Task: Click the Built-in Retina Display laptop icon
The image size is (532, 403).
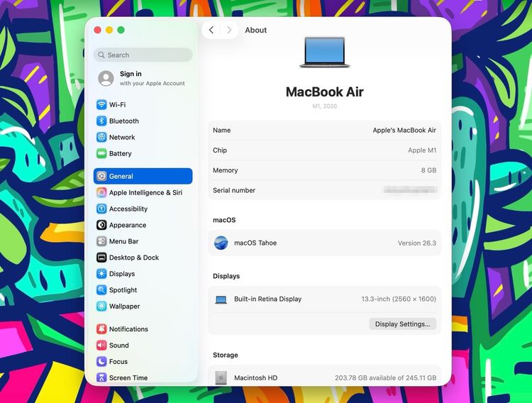Action: [x=221, y=299]
